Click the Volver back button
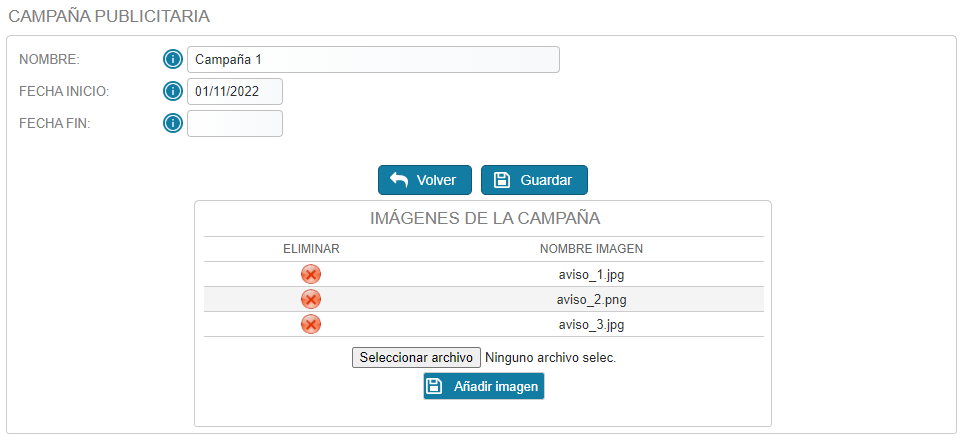The width and height of the screenshot is (964, 443). point(425,180)
